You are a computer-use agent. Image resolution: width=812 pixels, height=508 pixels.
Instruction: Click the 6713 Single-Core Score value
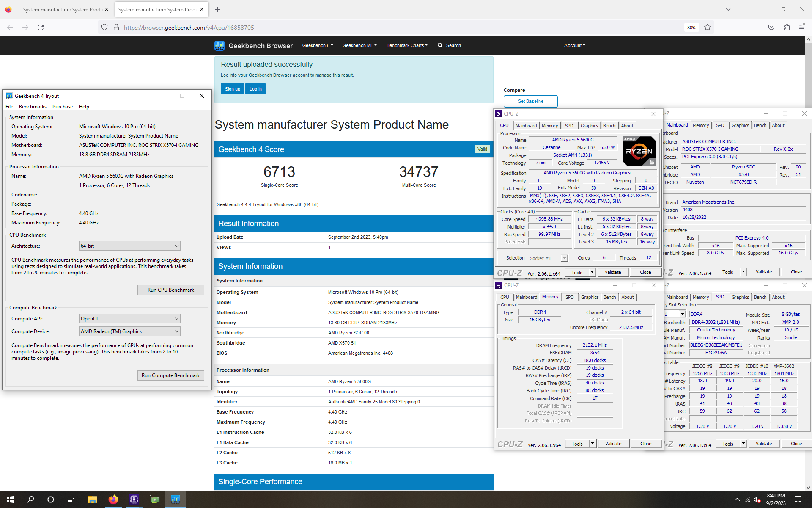coord(279,172)
